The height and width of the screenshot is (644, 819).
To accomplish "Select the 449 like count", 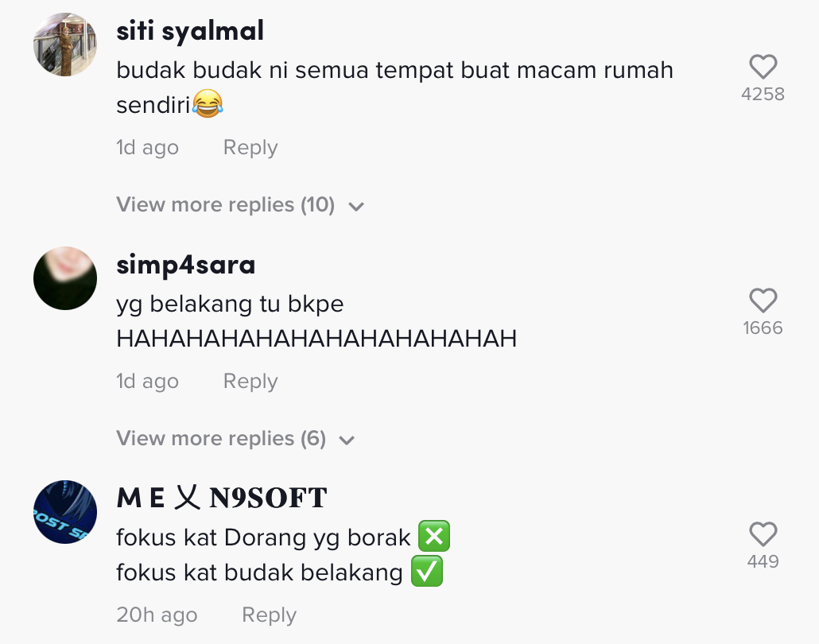I will [763, 561].
